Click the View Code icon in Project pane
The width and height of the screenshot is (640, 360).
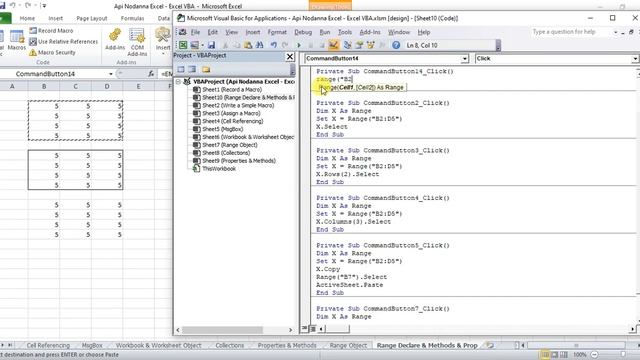[x=181, y=69]
